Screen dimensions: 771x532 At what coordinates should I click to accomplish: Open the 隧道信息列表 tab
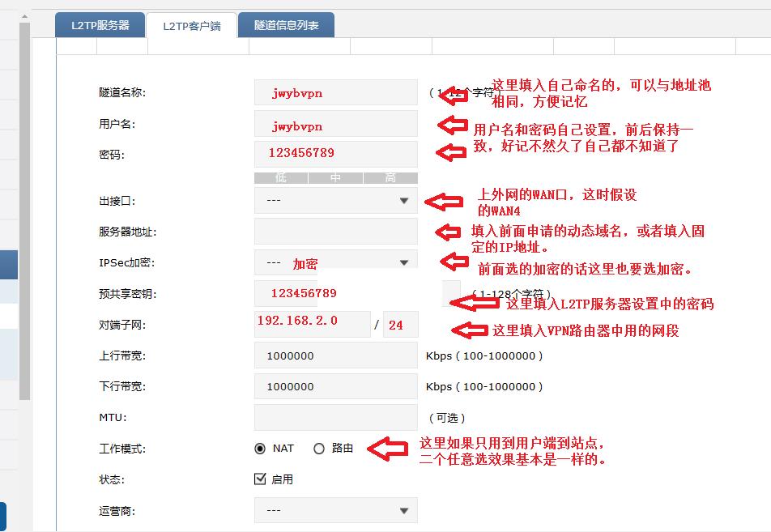pos(285,24)
